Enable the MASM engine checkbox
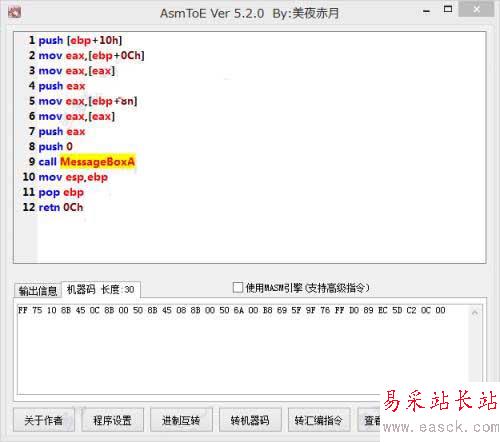 (238, 287)
